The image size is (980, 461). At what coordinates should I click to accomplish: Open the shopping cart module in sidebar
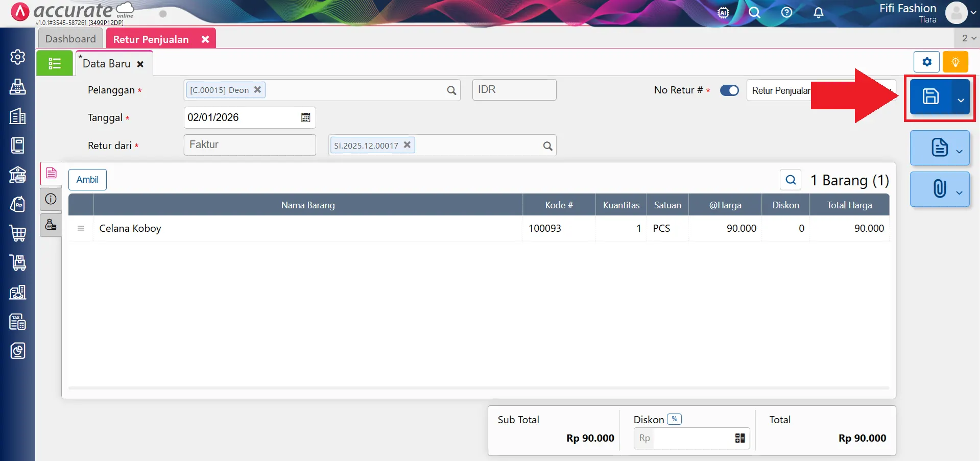point(18,233)
